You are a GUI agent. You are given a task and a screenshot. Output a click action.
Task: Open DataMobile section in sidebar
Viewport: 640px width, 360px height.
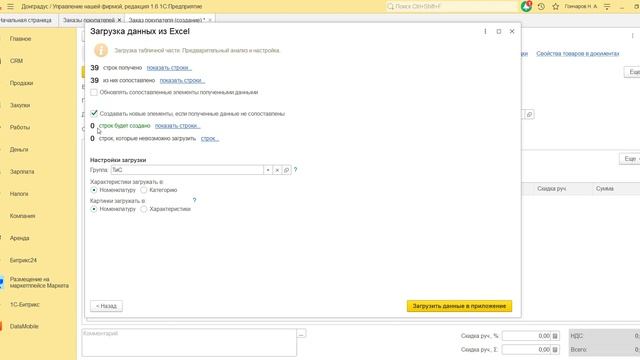[x=24, y=327]
